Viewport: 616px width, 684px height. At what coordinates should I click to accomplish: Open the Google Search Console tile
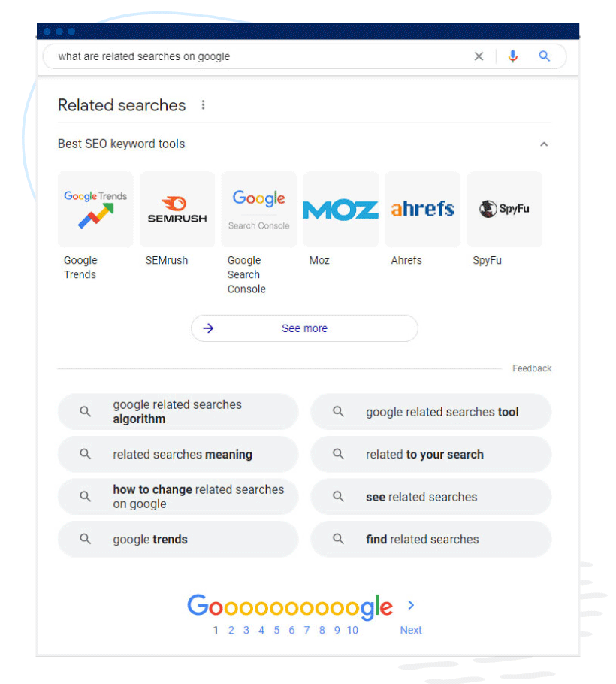[259, 209]
